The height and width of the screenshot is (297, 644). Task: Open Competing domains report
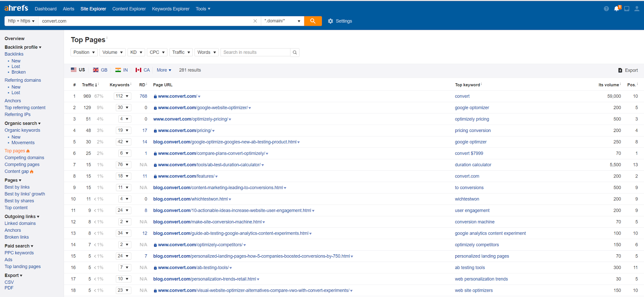pos(25,158)
